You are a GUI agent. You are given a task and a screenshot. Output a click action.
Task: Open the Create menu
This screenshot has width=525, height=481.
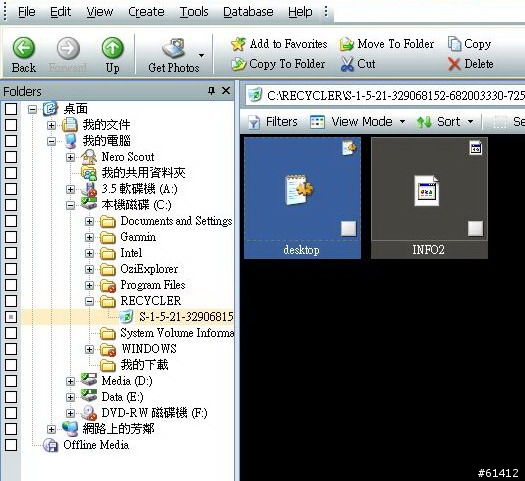click(146, 12)
